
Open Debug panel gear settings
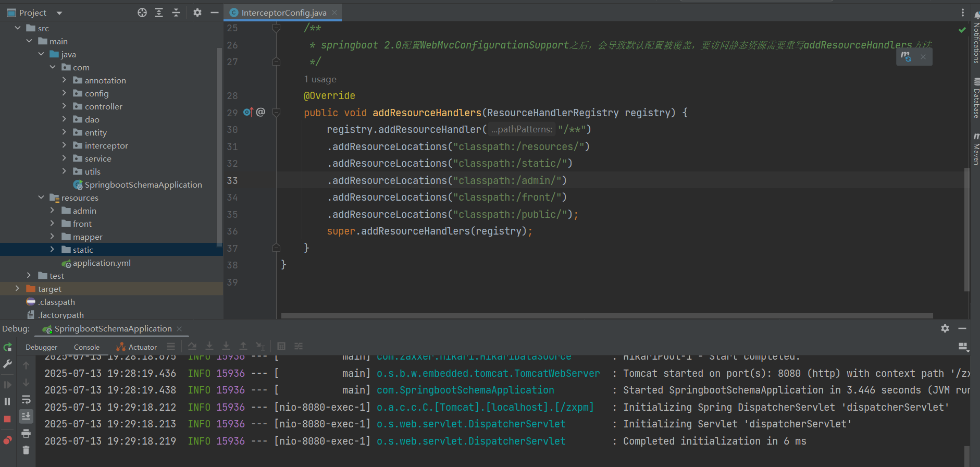945,328
